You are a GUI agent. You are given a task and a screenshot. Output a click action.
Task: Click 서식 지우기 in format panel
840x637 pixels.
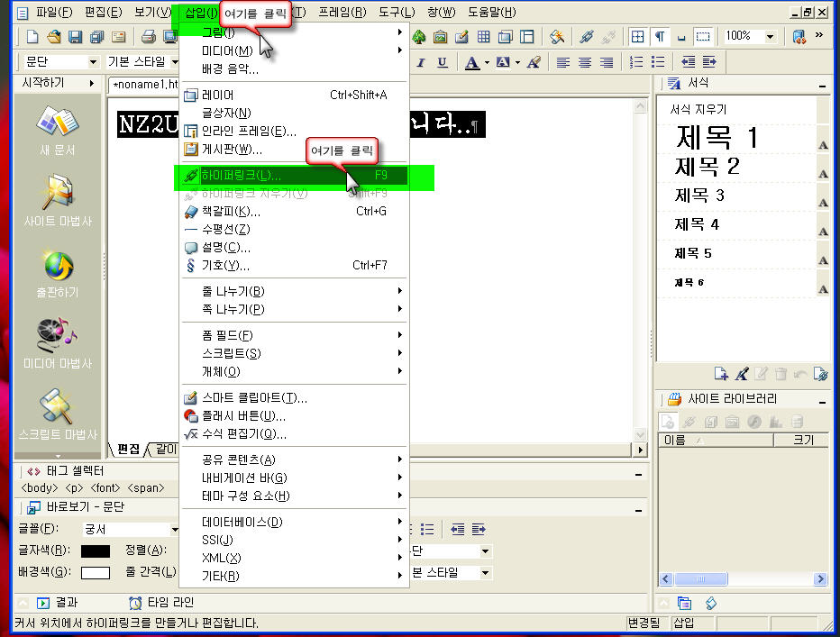coord(698,109)
